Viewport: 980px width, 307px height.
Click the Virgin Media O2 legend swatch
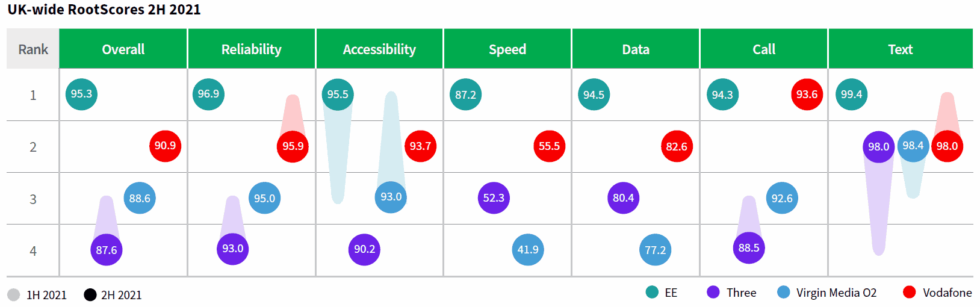pos(784,293)
